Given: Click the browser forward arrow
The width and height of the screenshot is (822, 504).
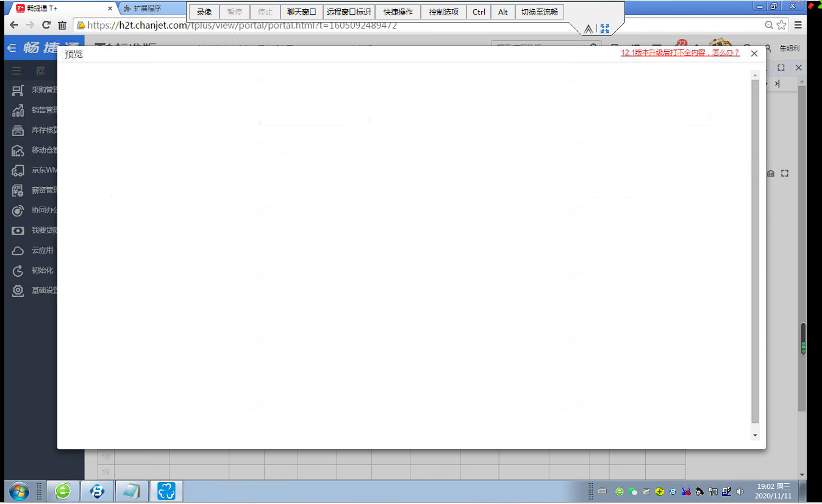Looking at the screenshot, I should pyautogui.click(x=30, y=25).
